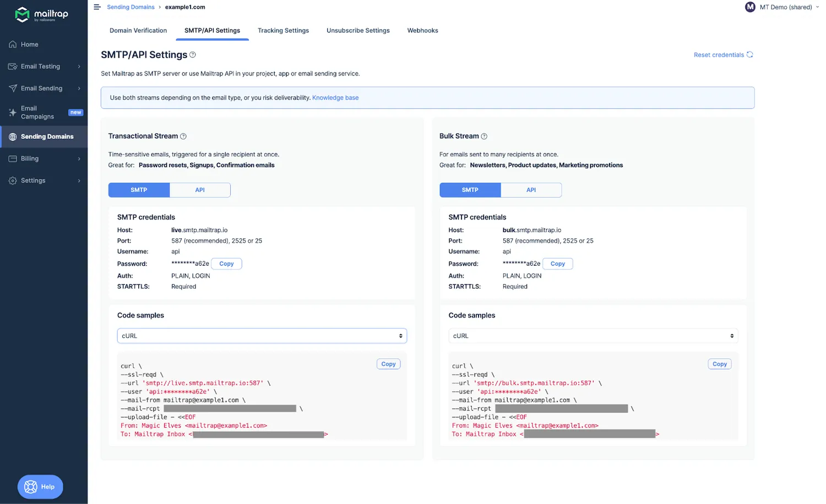Viewport: 826px width, 504px height.
Task: Open the Bulk Stream cURL code sample dropdown
Action: (x=593, y=336)
